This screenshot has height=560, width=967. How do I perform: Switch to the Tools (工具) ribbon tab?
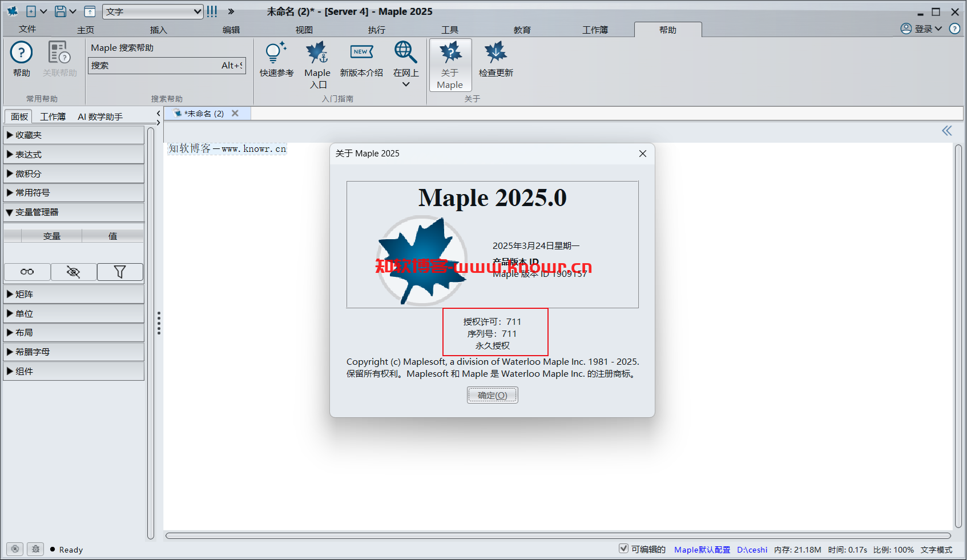(x=450, y=30)
